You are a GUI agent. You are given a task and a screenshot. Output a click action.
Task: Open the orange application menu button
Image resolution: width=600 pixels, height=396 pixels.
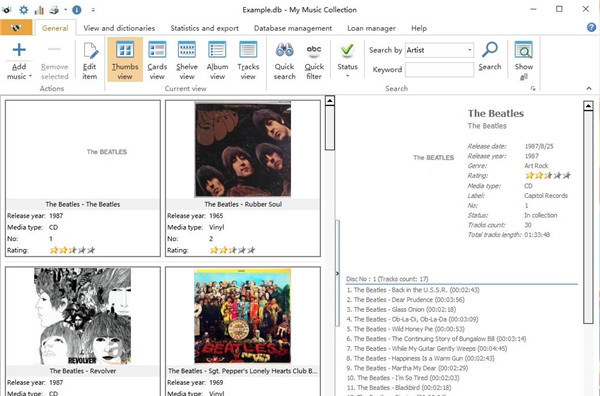pos(16,28)
